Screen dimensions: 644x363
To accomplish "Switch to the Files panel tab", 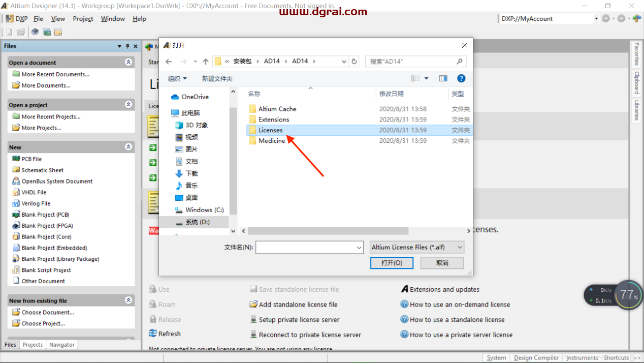I will point(11,345).
